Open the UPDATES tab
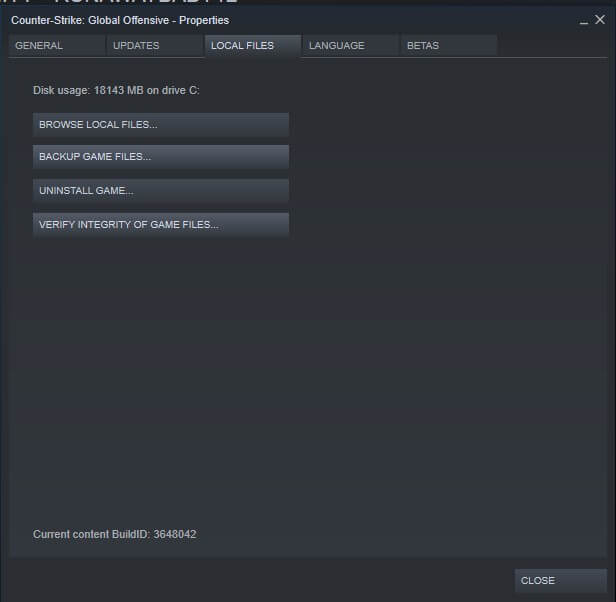Screen dimensions: 616x602 click(x=155, y=46)
